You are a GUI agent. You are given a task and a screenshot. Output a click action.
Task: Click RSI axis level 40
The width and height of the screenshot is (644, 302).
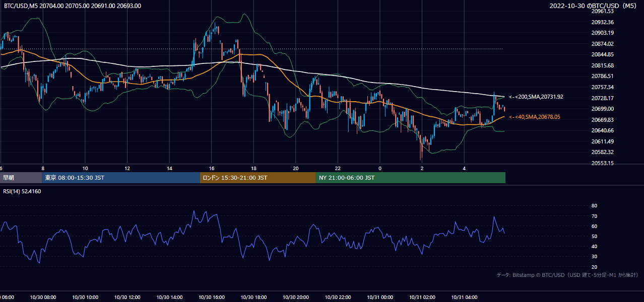594,246
